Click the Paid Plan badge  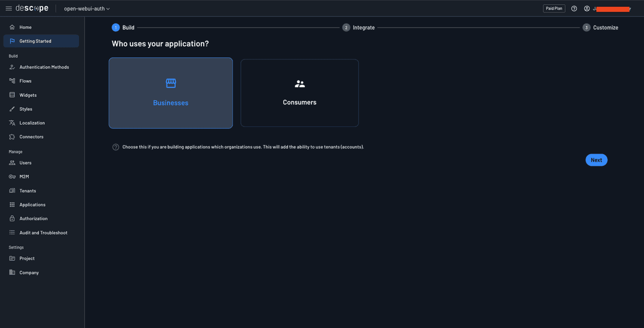point(554,9)
